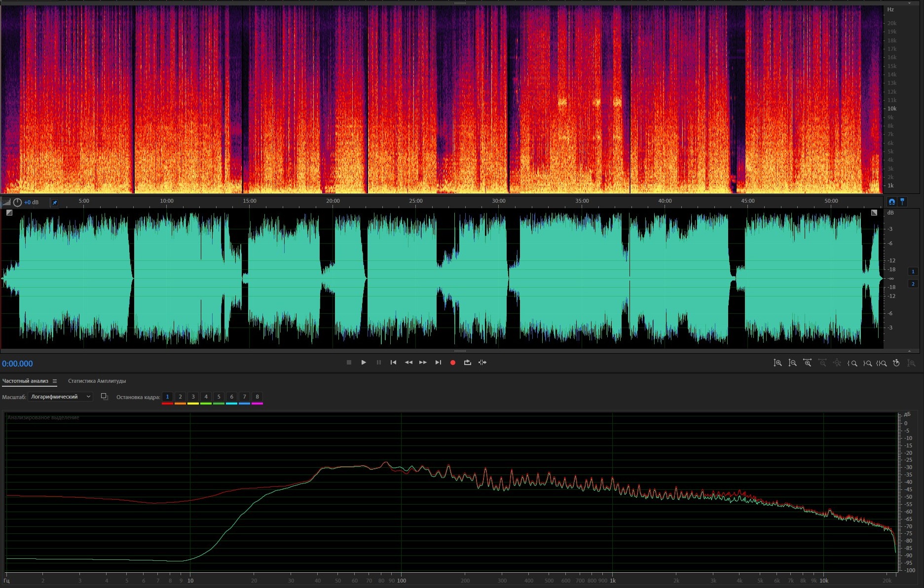Jump playhead to previous marker
Viewport: 924px width, 588px height.
(393, 363)
